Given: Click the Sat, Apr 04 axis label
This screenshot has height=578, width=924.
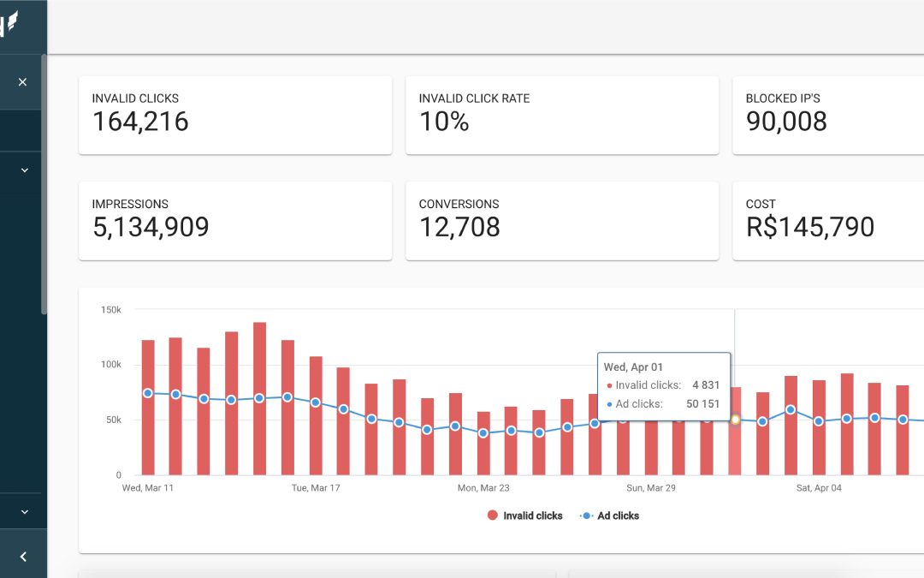Looking at the screenshot, I should click(x=819, y=488).
